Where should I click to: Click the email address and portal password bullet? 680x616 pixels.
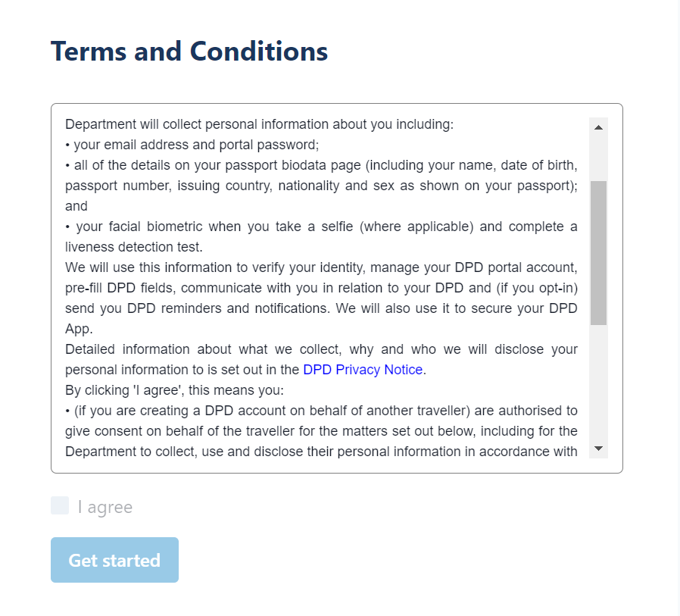[192, 145]
